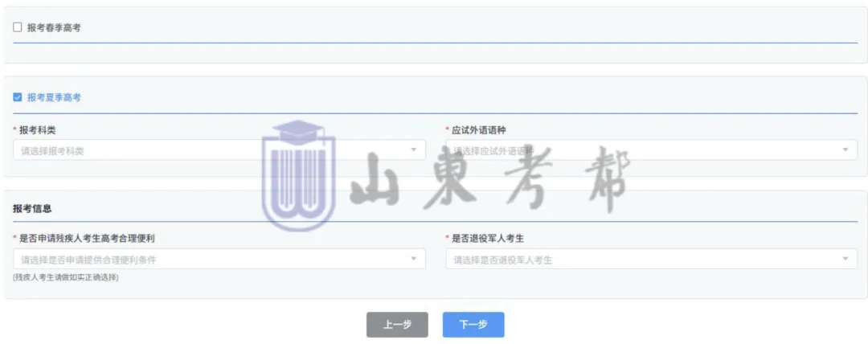
Task: Click the arrow of 退役军人考生 select
Action: [x=845, y=260]
